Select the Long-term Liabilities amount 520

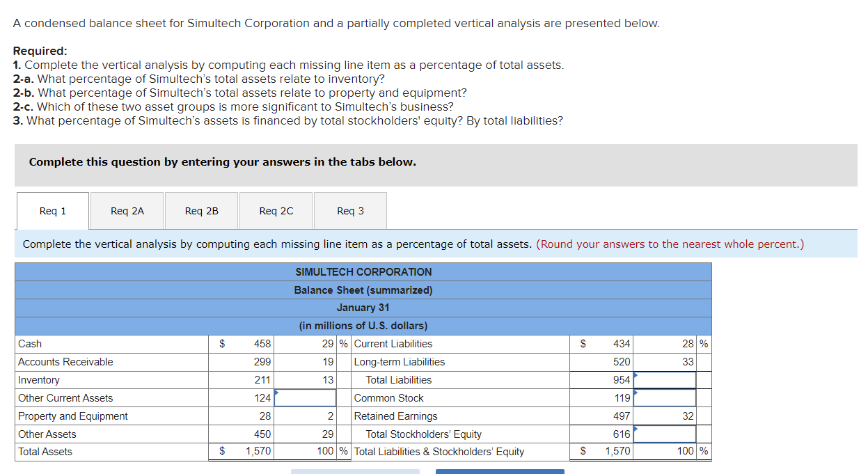(x=622, y=362)
